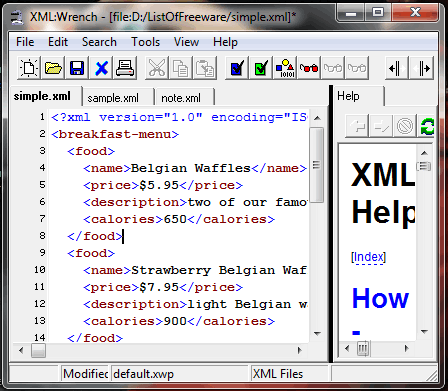Viewport: 448px width, 391px height.
Task: Switch to the sample.xml tab
Action: click(x=118, y=98)
